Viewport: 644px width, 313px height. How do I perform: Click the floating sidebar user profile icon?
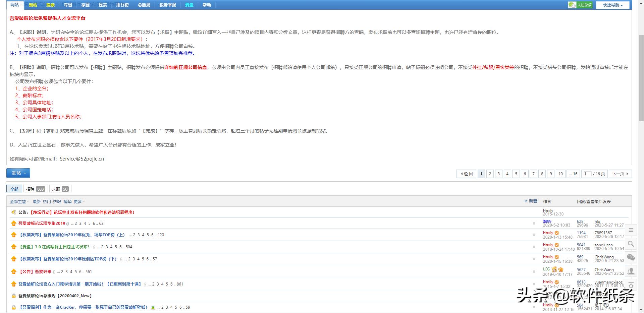point(631,271)
